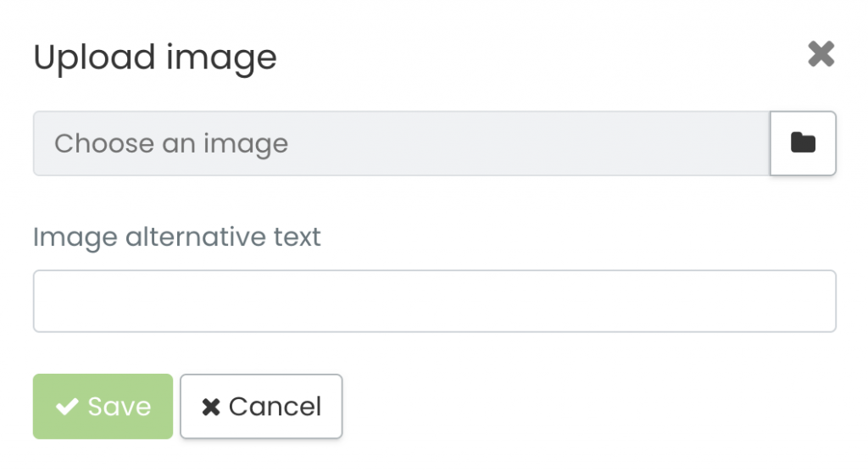Click the folder browse icon
The height and width of the screenshot is (472, 868).
pos(803,142)
